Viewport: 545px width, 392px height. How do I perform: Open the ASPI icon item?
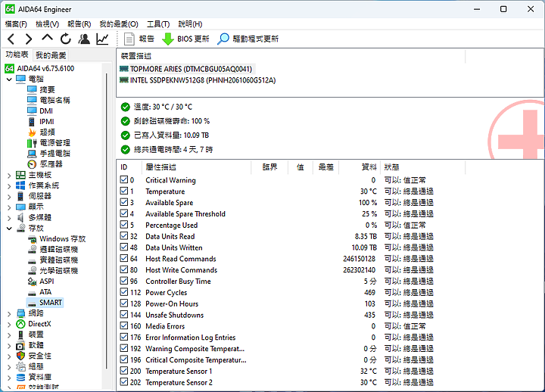(33, 282)
